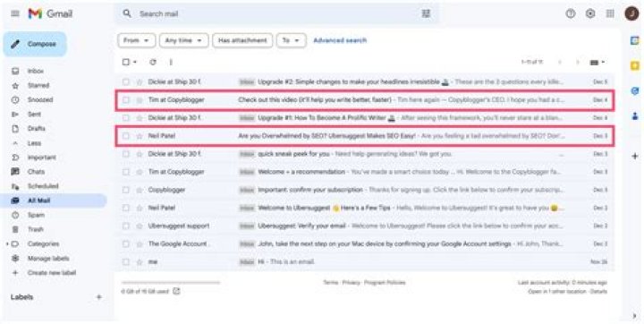The width and height of the screenshot is (644, 324).
Task: Check the Dickie at Ship 30 'Upgrade #2' email checkbox
Action: (x=126, y=81)
